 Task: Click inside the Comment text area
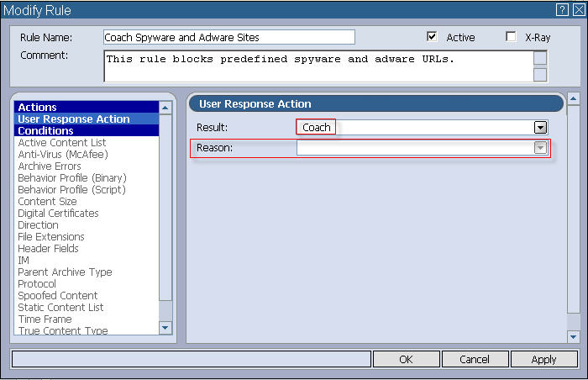point(318,66)
